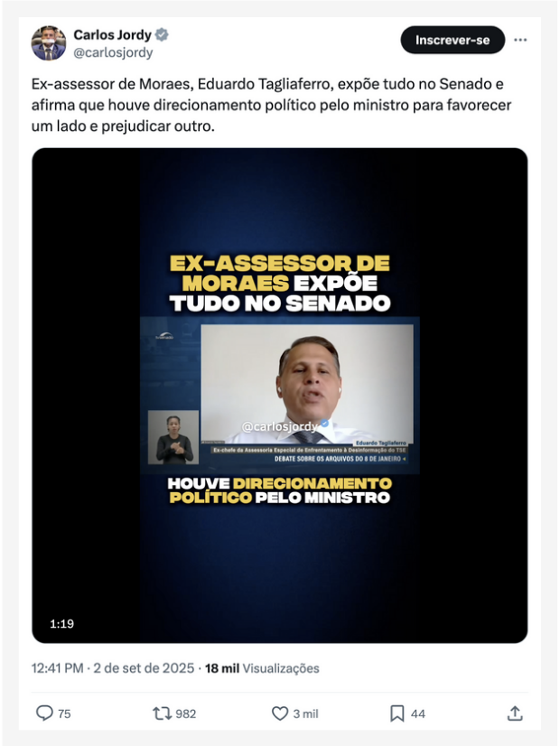Open the share upload icon
The height and width of the screenshot is (746, 560).
click(x=515, y=713)
